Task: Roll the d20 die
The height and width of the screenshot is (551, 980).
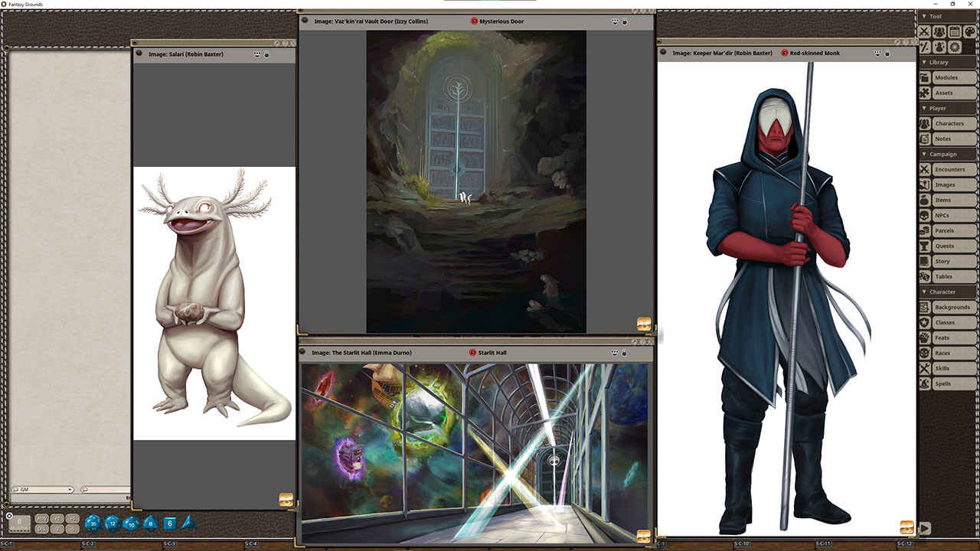Action: 93,523
